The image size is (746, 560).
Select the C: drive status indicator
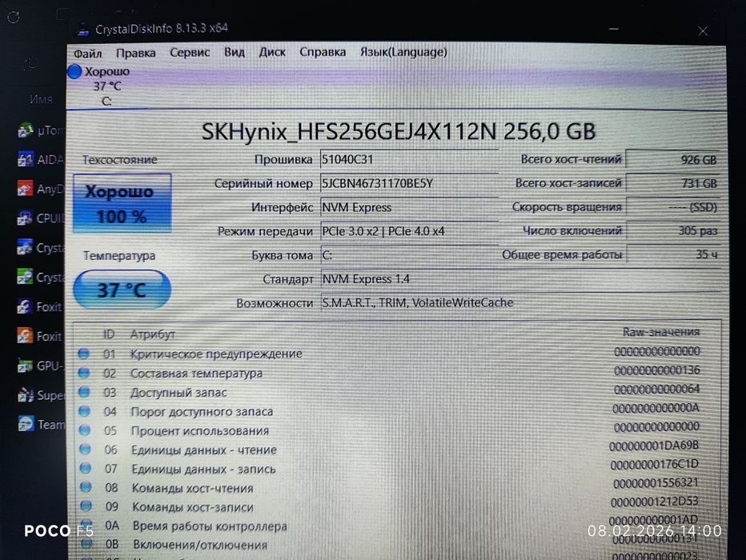point(100,86)
